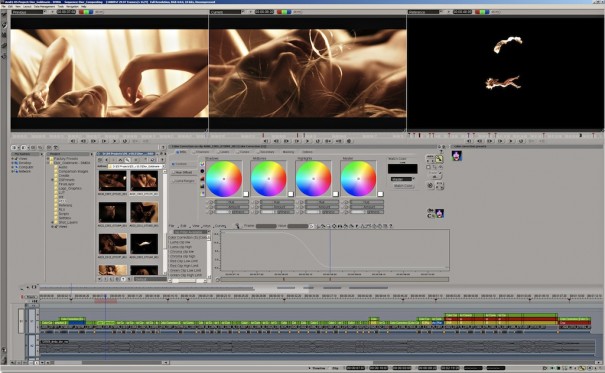Open the Data Management menu
This screenshot has width=605, height=373.
44,7
